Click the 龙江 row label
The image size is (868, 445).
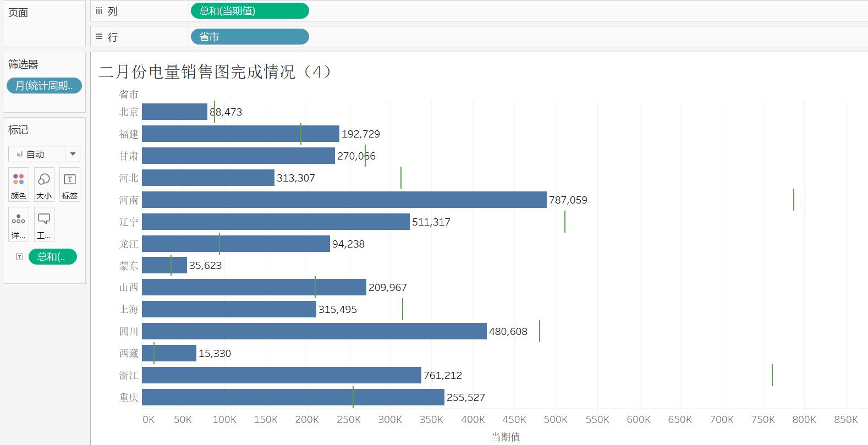(129, 244)
